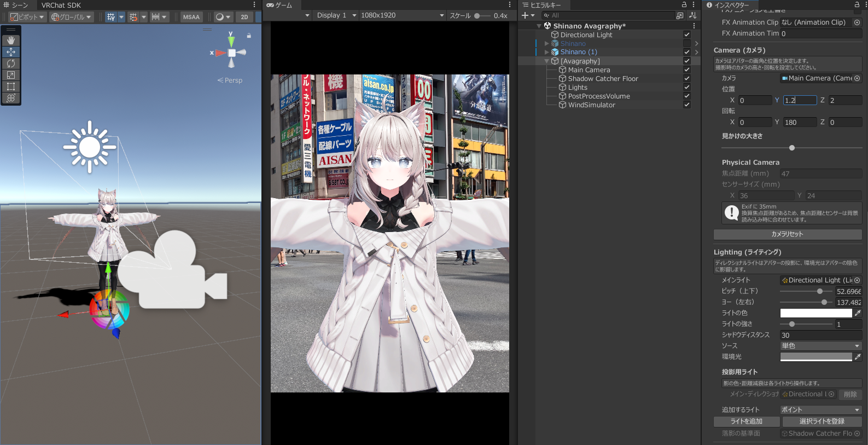868x445 pixels.
Task: Toggle Shadow Catcher Floor active checkbox
Action: [x=687, y=78]
